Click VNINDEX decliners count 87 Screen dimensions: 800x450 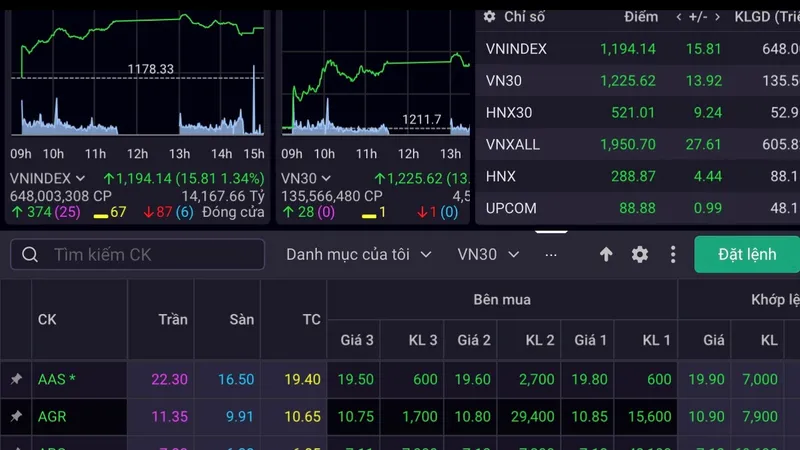(x=164, y=212)
